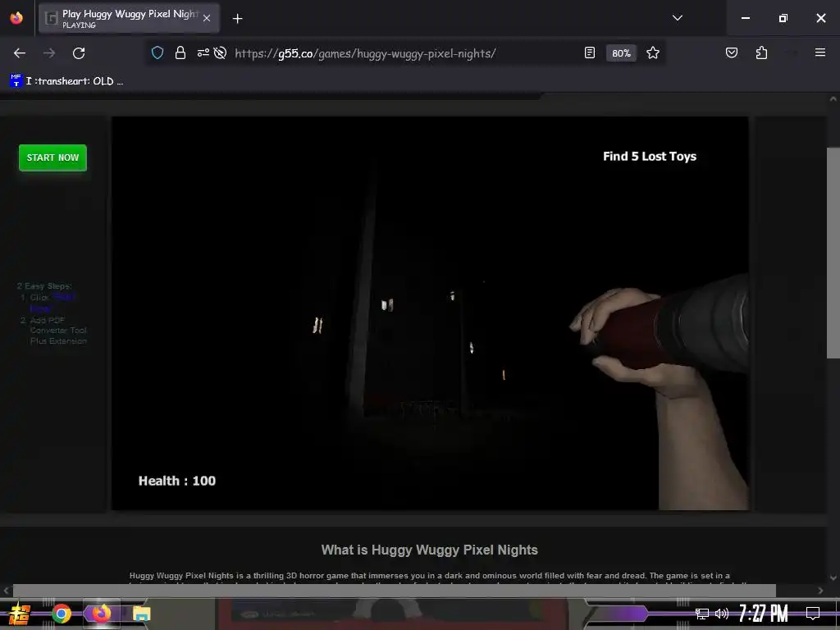Click the autoplay blocked icon
This screenshot has height=630, width=840.
tap(220, 53)
